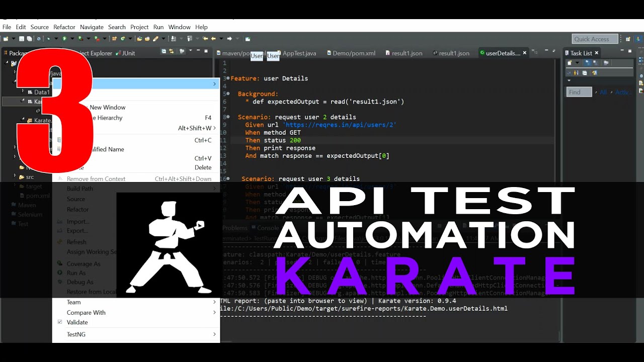Click the All link in Task List
This screenshot has width=644, height=362.
pos(603,92)
